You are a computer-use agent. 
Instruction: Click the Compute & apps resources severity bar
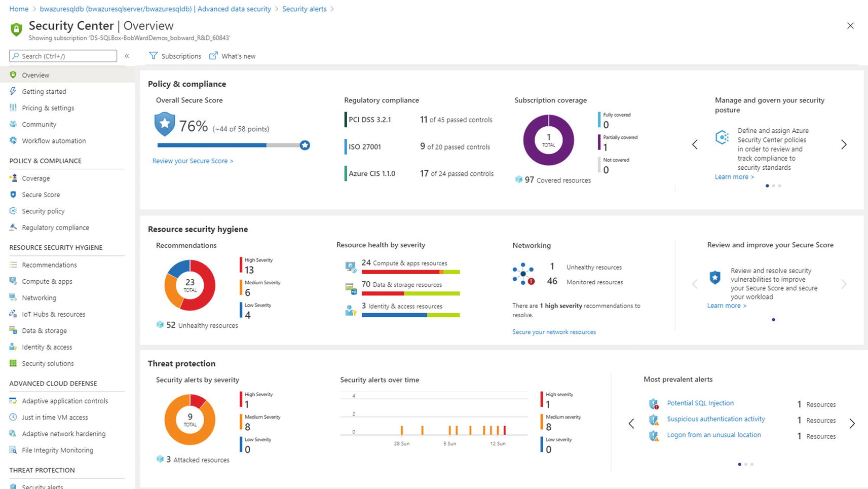pos(410,272)
